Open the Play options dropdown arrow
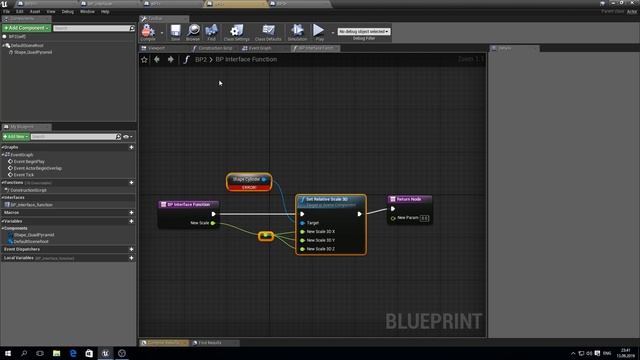640x360 pixels. pyautogui.click(x=332, y=32)
